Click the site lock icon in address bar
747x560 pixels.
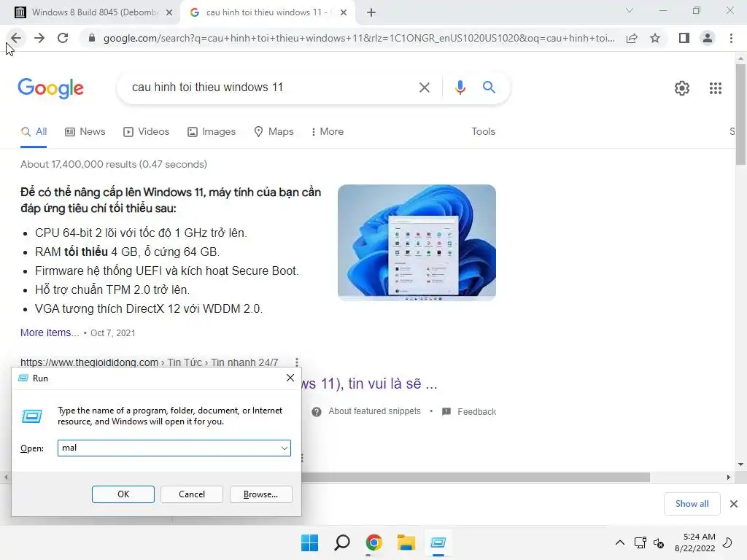coord(92,38)
